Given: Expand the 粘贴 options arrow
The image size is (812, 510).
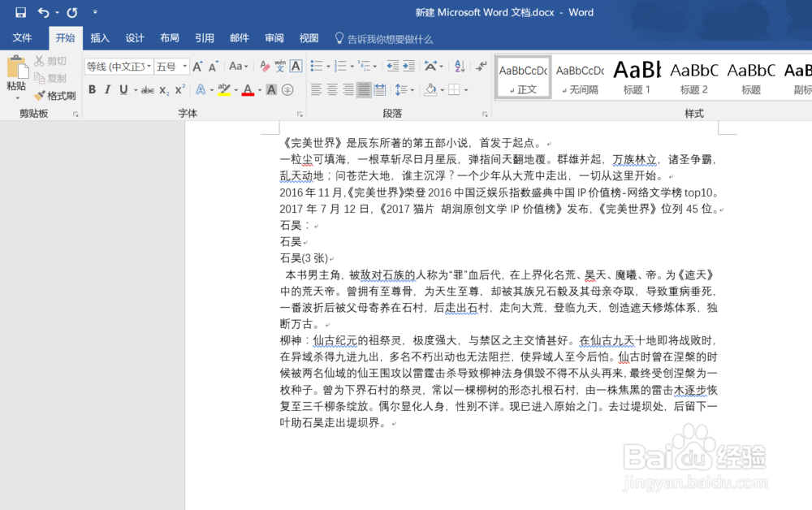Looking at the screenshot, I should point(17,97).
